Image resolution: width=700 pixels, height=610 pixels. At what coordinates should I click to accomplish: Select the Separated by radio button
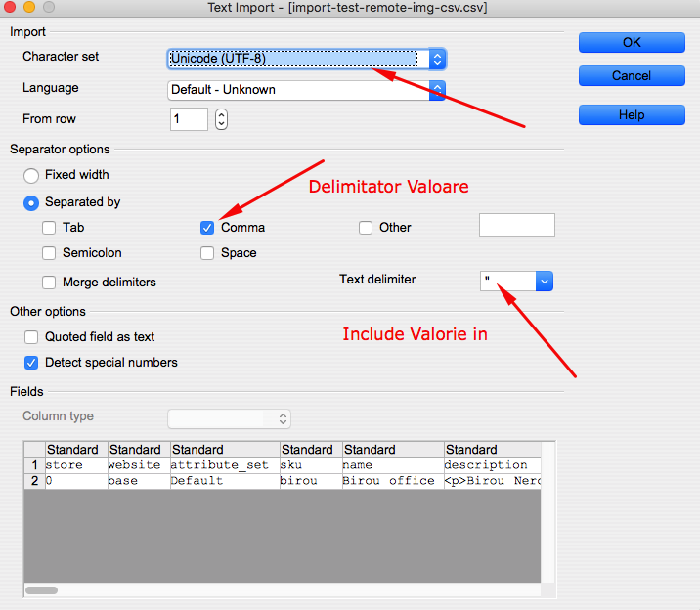click(31, 203)
